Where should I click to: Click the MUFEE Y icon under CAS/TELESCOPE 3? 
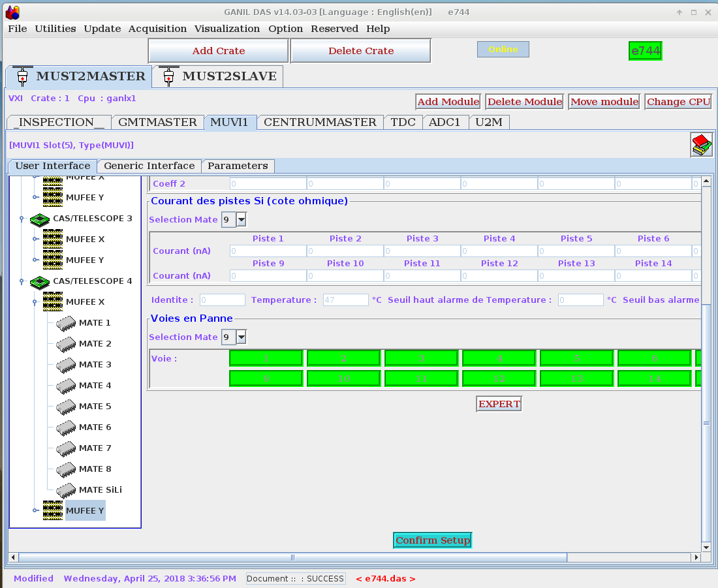(x=53, y=260)
